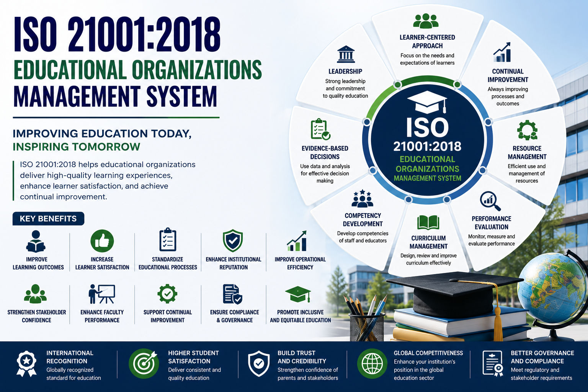Click the Leadership building icon
Screen dimensions: 588x392
tap(346, 54)
